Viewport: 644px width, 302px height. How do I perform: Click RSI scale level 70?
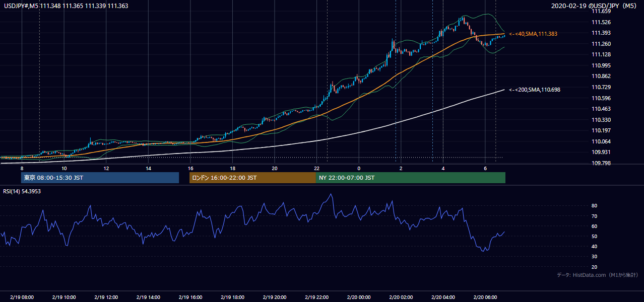594,216
